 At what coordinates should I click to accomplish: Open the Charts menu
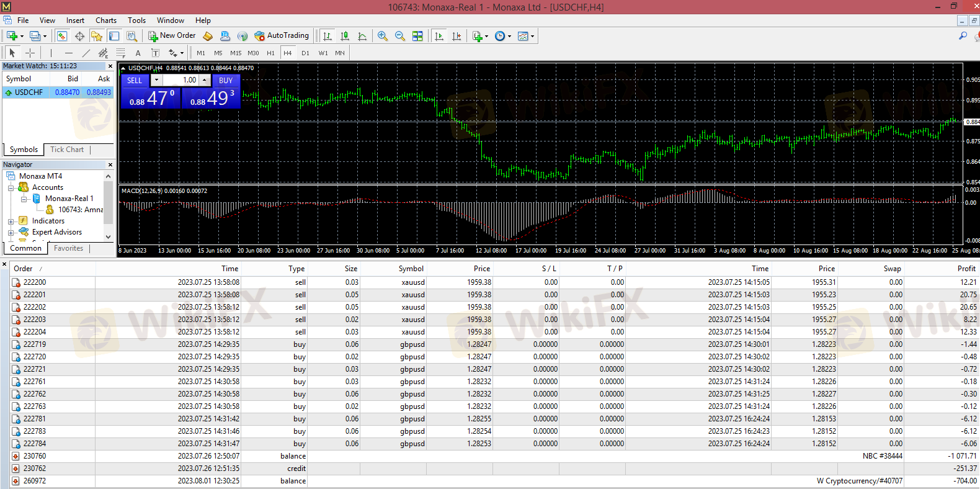[106, 20]
